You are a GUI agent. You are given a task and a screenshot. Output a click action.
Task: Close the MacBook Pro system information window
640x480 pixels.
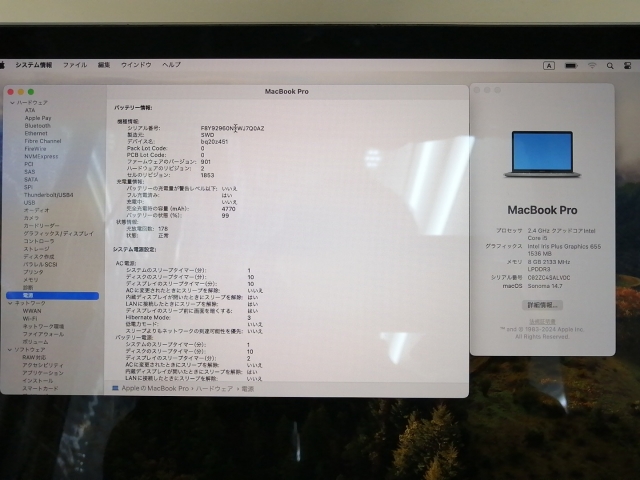(x=11, y=92)
